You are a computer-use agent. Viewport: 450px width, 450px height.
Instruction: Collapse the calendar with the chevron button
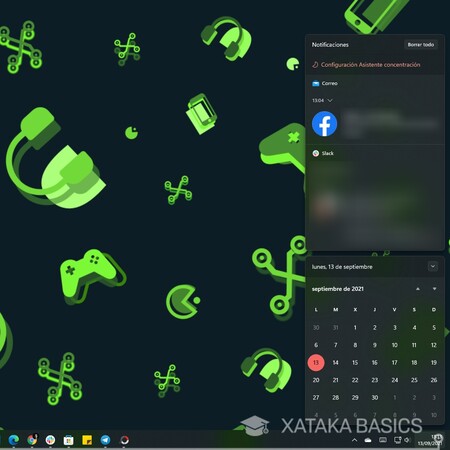(x=433, y=266)
